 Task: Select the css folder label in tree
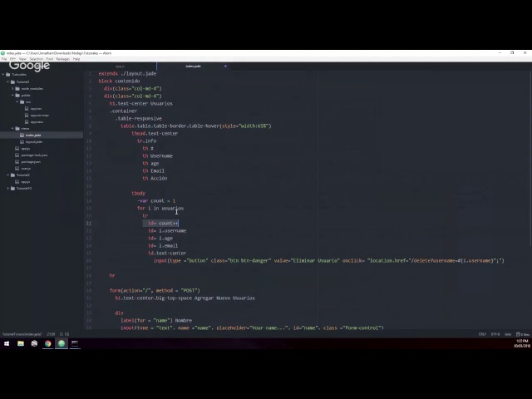tap(27, 101)
